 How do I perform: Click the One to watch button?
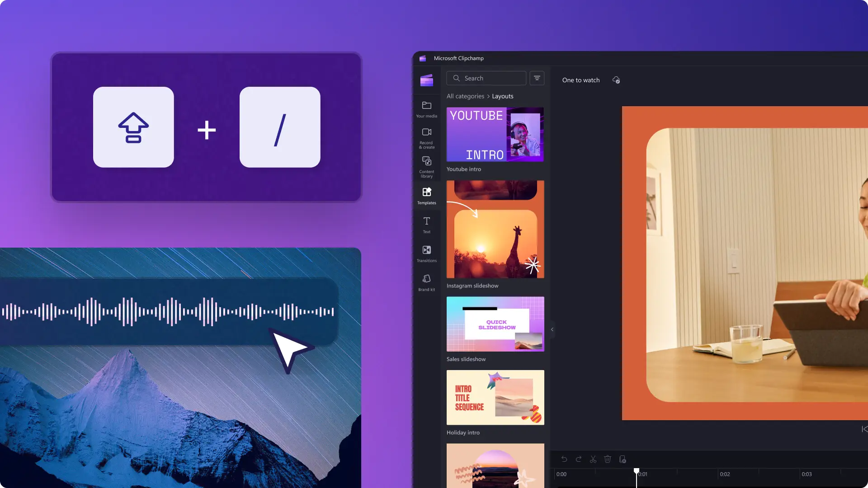(x=580, y=80)
